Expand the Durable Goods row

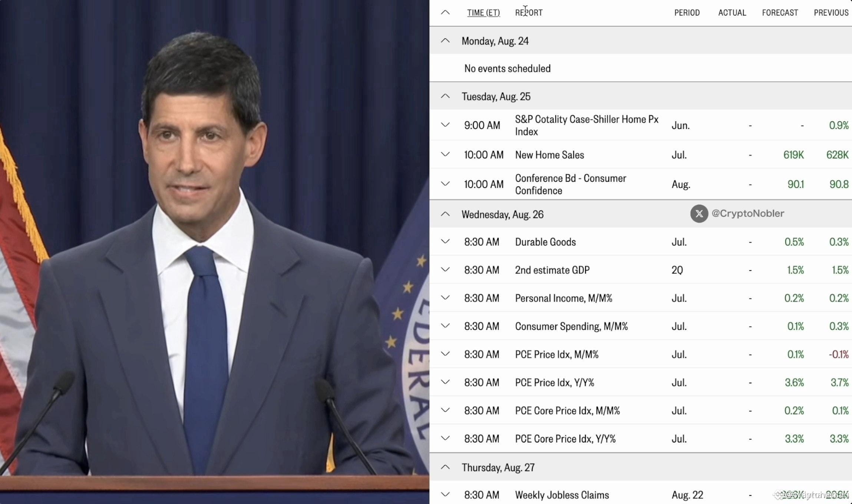click(445, 242)
